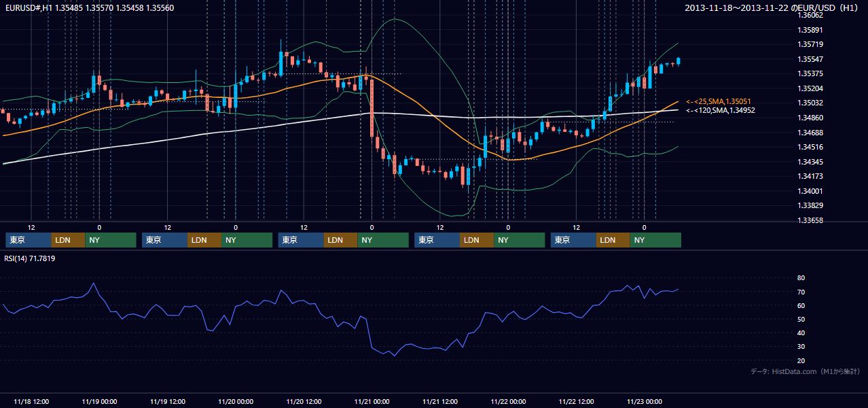Click the leftmost 東京 session box
This screenshot has width=868, height=408.
pos(28,240)
